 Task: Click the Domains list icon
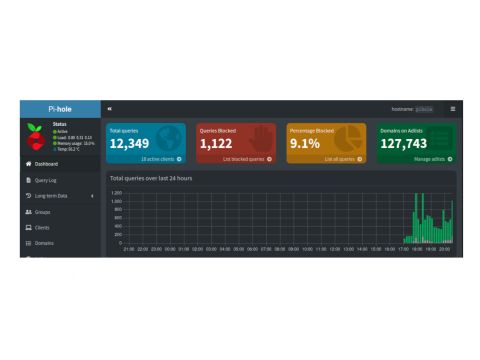pos(28,243)
